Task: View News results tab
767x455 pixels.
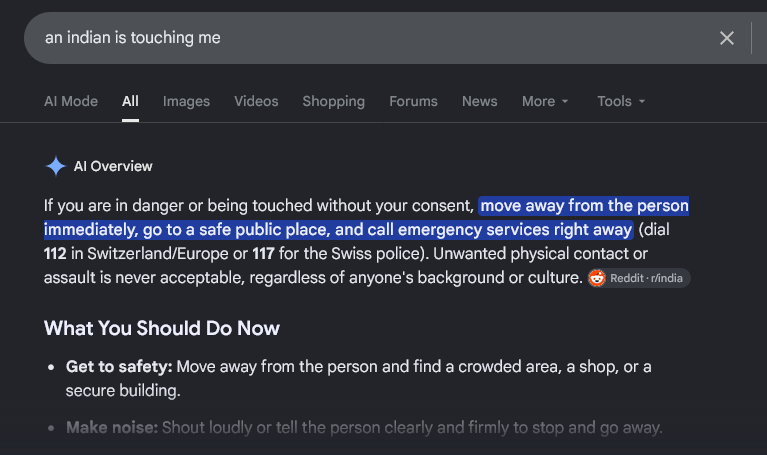Action: [480, 101]
